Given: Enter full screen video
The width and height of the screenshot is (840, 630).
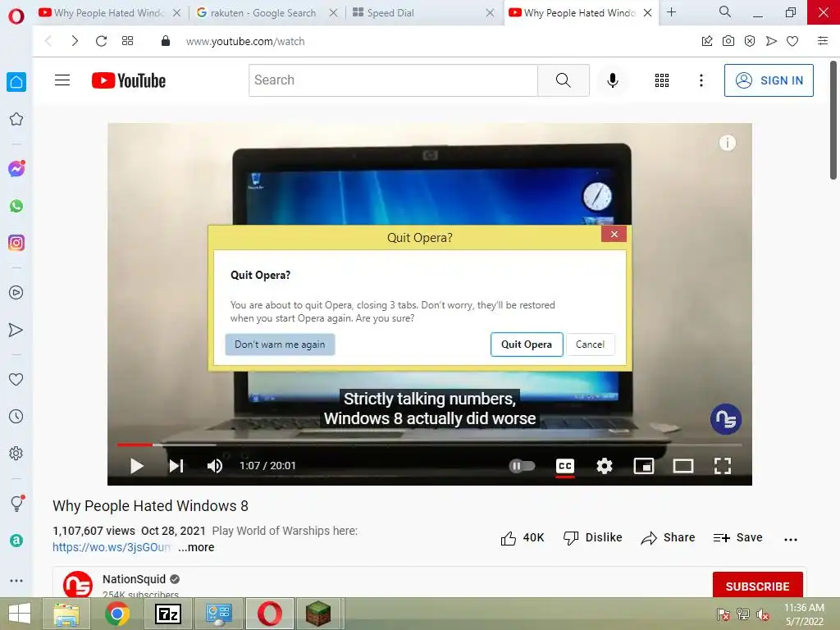Looking at the screenshot, I should coord(722,466).
